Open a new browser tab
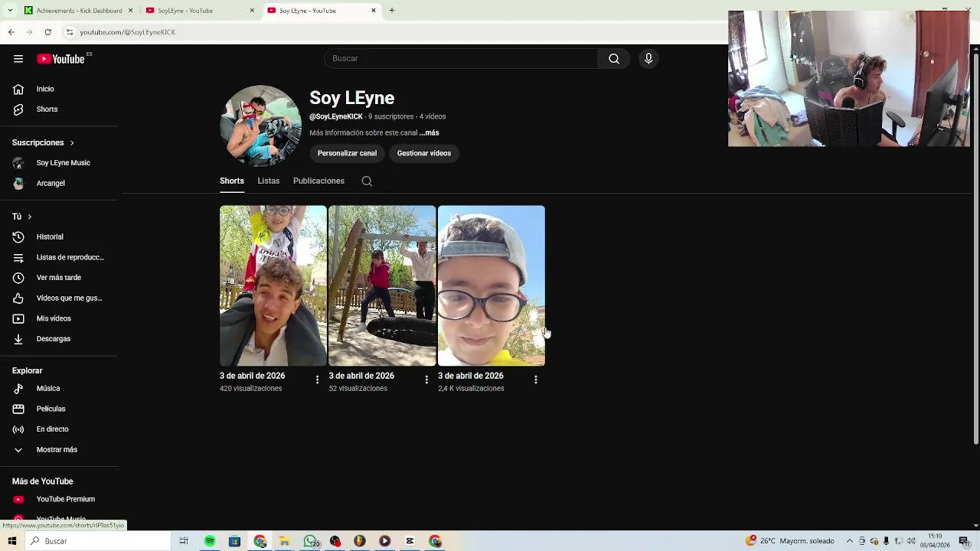The image size is (980, 551). point(391,11)
